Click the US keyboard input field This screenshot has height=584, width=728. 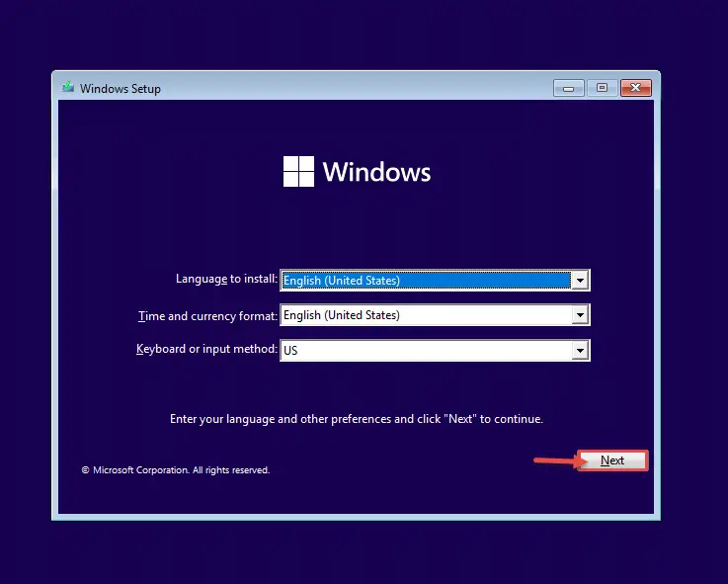point(426,351)
